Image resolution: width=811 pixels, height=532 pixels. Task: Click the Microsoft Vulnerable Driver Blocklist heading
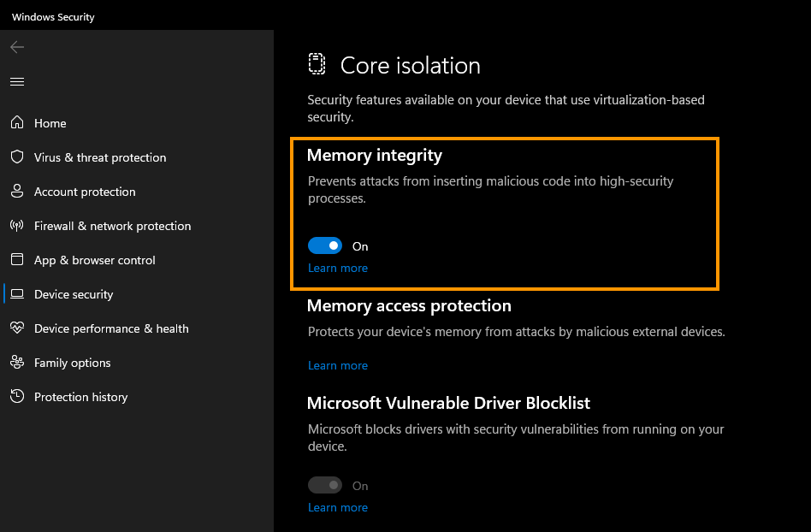(448, 403)
